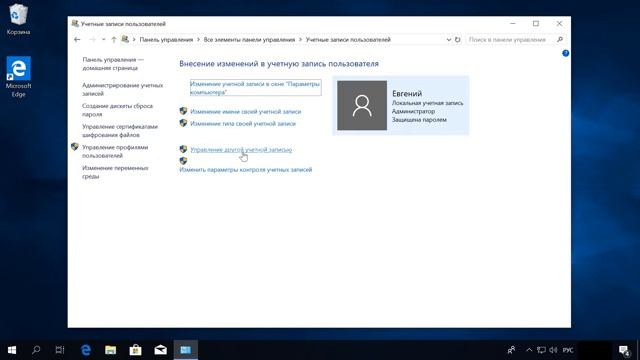Open Task View in the taskbar

(60, 350)
